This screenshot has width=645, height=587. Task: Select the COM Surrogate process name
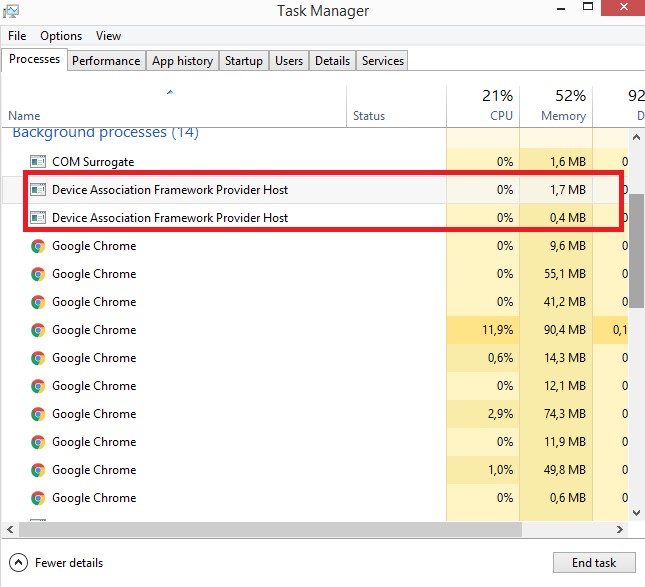click(93, 162)
